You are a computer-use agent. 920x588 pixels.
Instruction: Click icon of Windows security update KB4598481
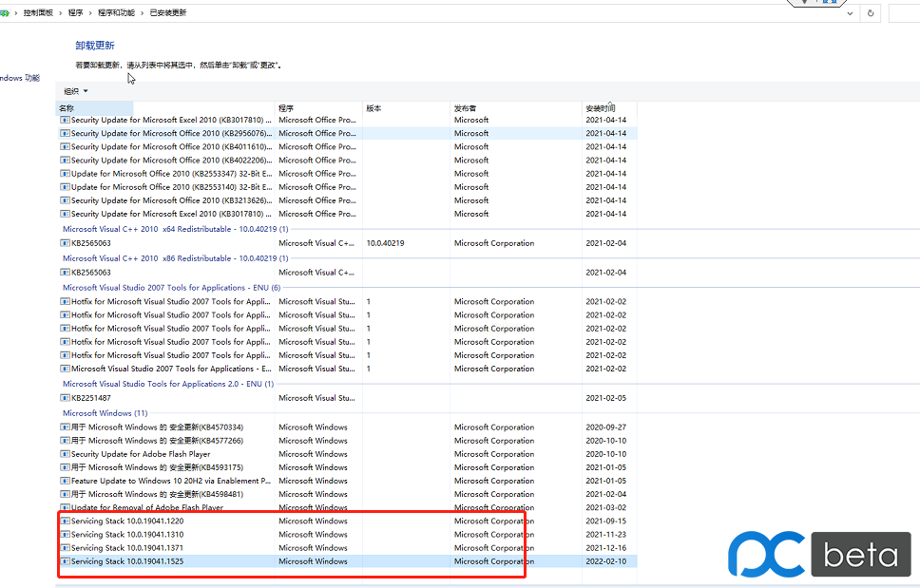click(66, 494)
